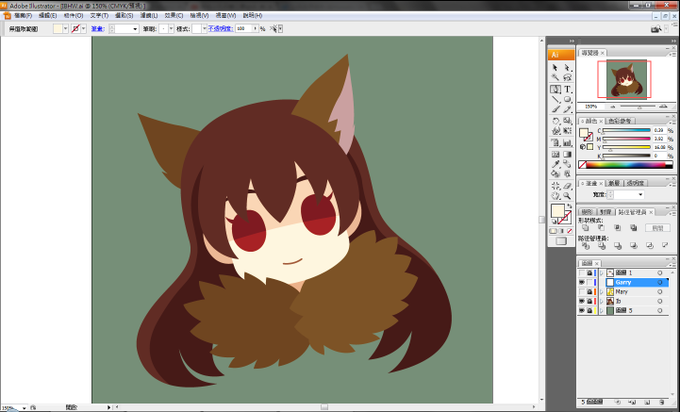Open fill color dropdown in control bar
Viewport: 680px width, 412px height.
pos(65,29)
